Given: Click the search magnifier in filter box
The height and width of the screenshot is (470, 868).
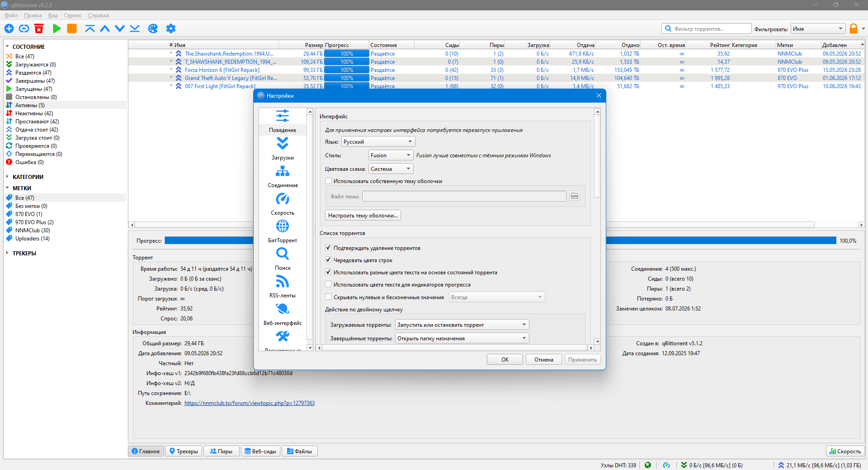Looking at the screenshot, I should coord(668,28).
